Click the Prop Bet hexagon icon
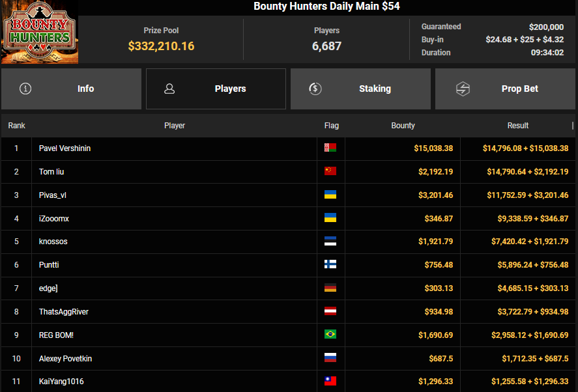Viewport: 578px width, 392px height. tap(463, 89)
